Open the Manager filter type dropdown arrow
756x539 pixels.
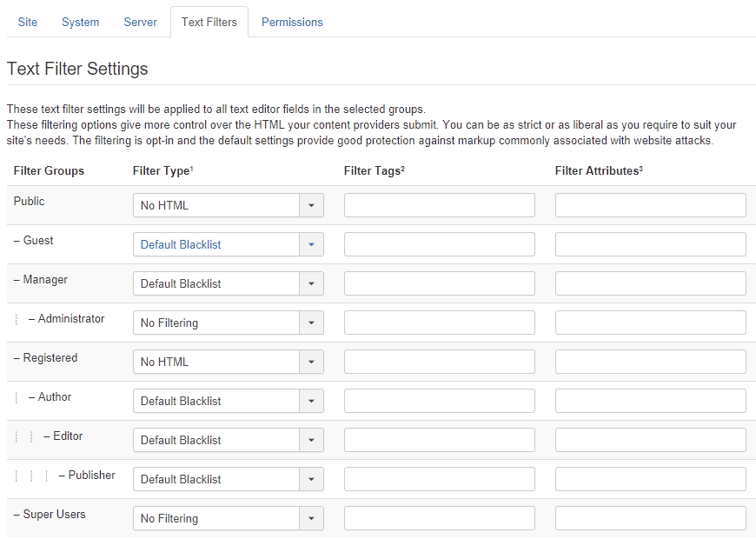pyautogui.click(x=311, y=283)
